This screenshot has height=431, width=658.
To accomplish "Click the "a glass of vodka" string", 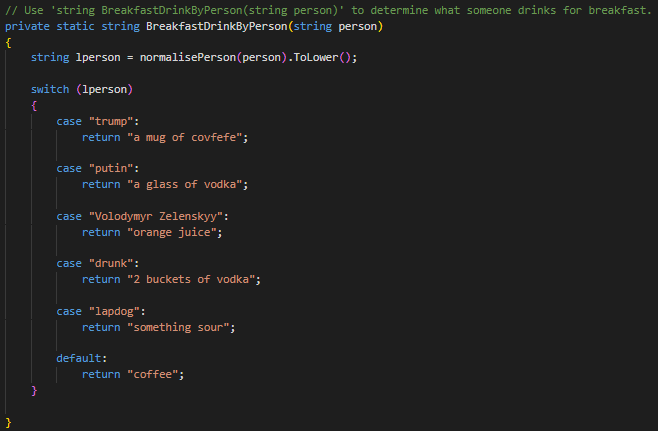I will click(x=185, y=184).
